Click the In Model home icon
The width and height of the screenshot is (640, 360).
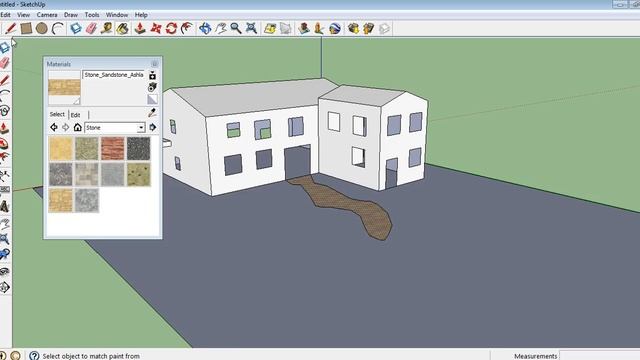[78, 127]
